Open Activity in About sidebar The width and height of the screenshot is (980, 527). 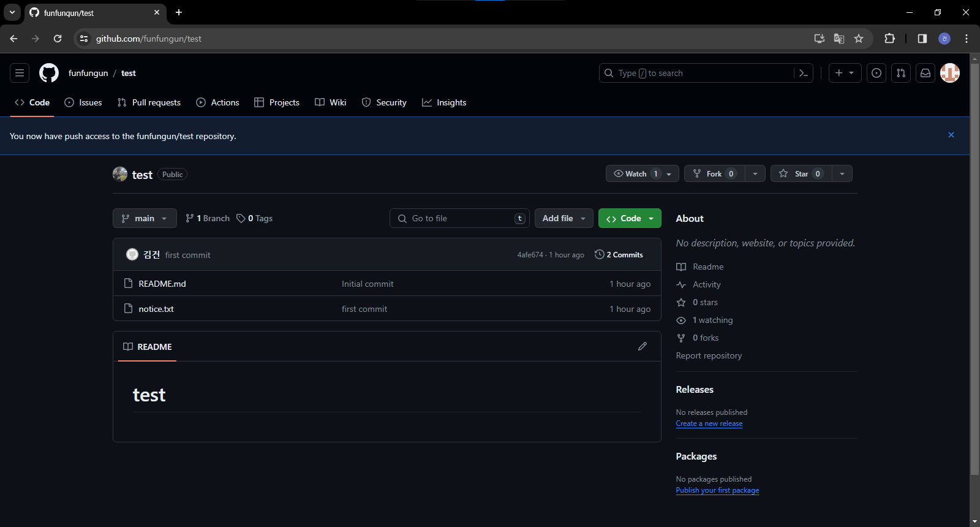coord(699,284)
